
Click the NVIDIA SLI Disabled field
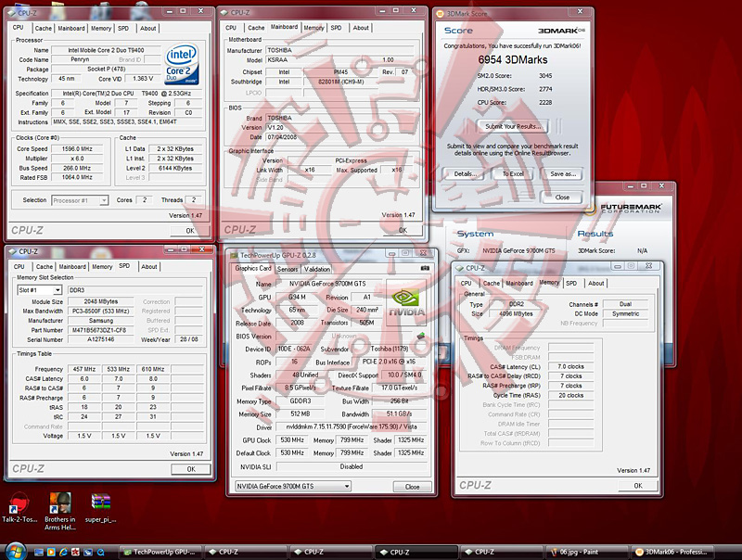coord(352,467)
